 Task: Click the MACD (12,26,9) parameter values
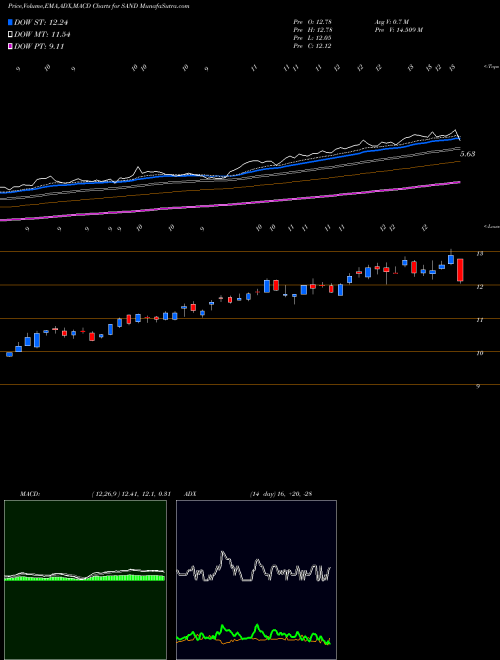coord(130,494)
